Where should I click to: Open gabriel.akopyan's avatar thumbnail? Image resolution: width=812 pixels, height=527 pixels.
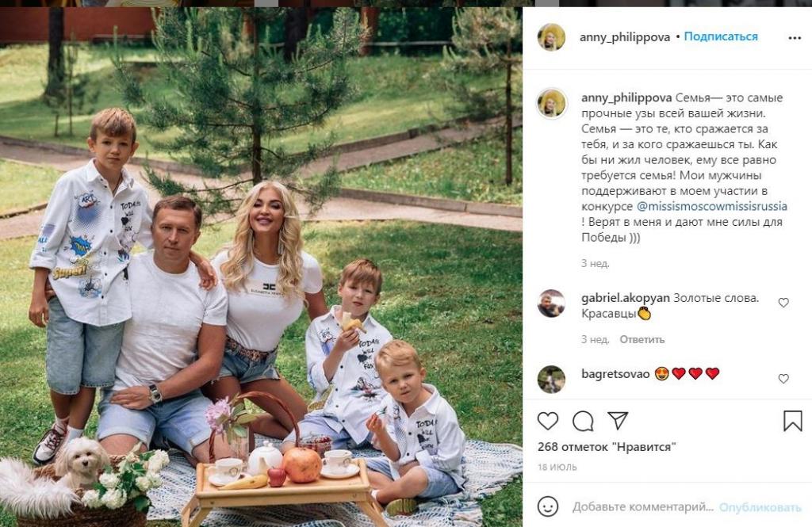coord(551,304)
